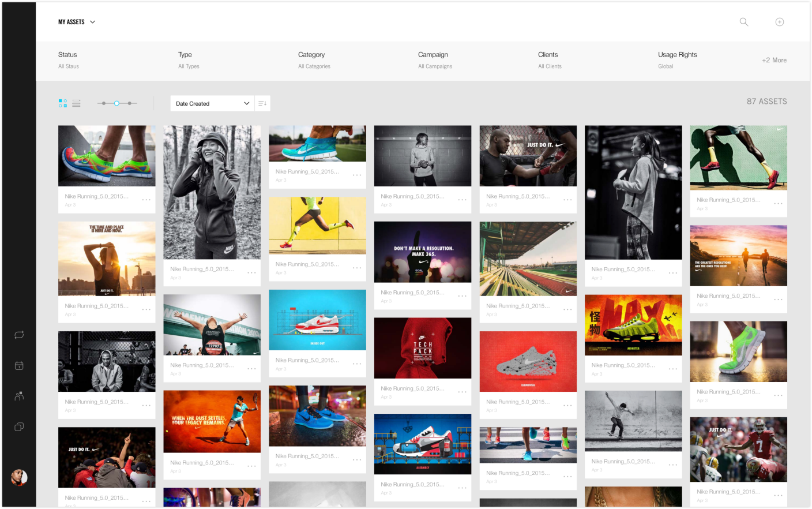Viewport: 812px width, 509px height.
Task: Click the title under tennis player image
Action: pyautogui.click(x=202, y=463)
